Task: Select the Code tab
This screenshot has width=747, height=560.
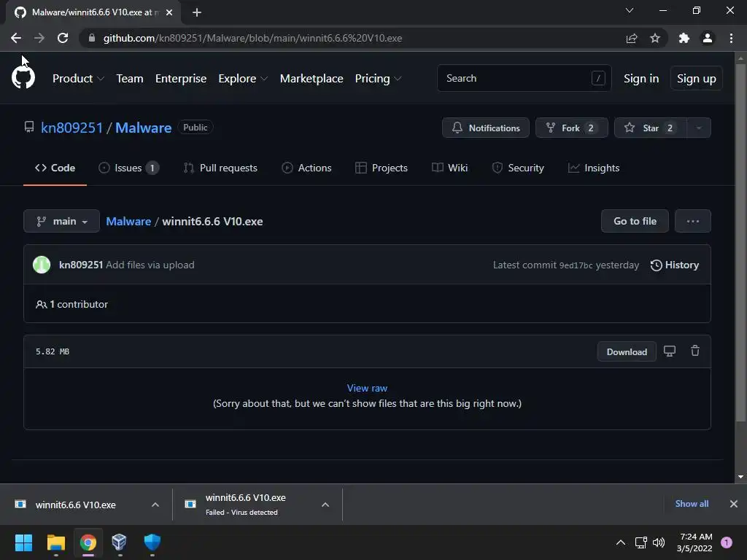Action: [x=55, y=168]
